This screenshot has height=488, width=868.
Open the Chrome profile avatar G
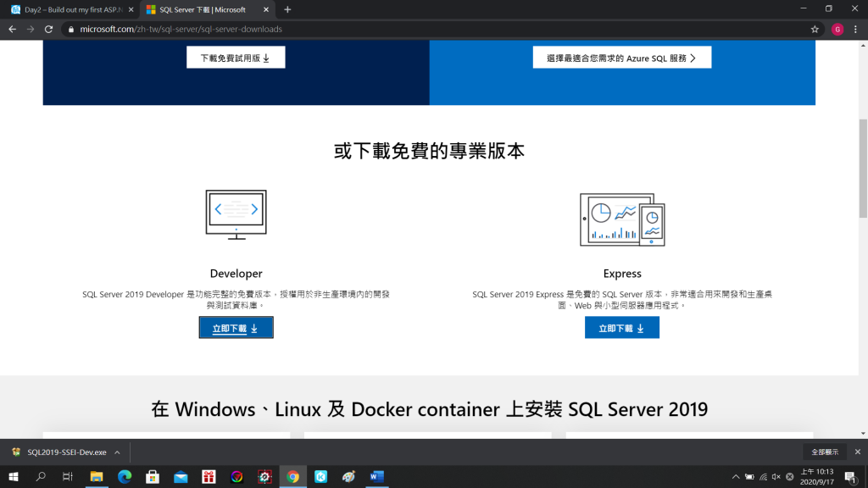(837, 30)
